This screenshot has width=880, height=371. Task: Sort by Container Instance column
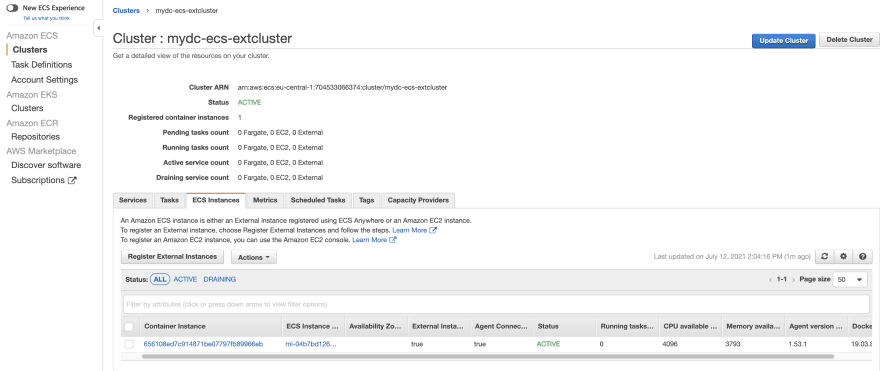pos(175,326)
